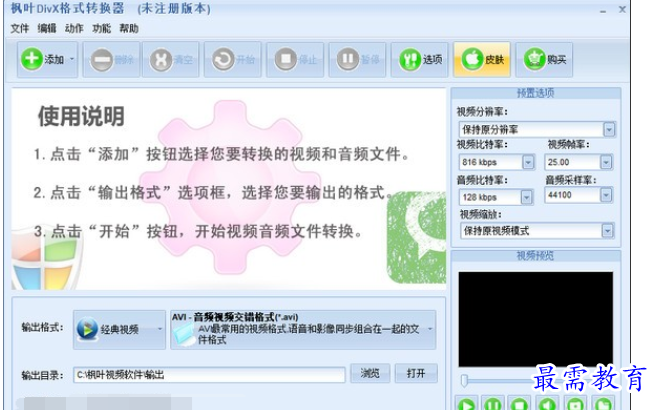Open the 文件 menu
655x410 pixels.
(x=20, y=28)
